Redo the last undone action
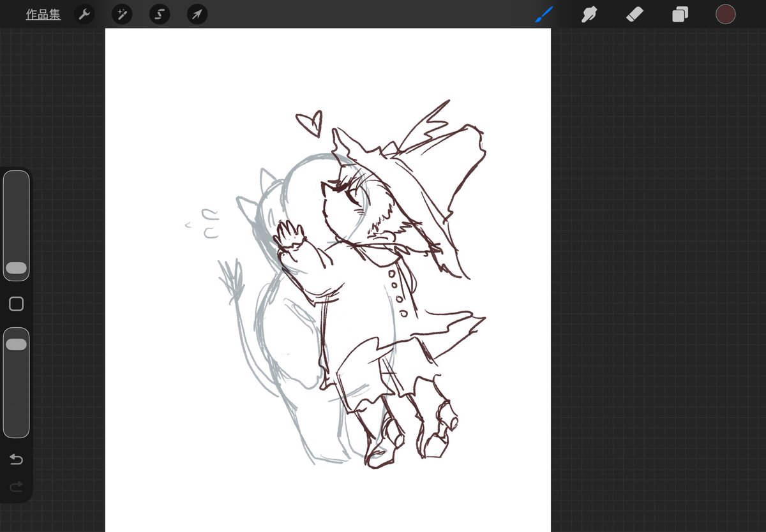The height and width of the screenshot is (532, 766). click(x=17, y=487)
